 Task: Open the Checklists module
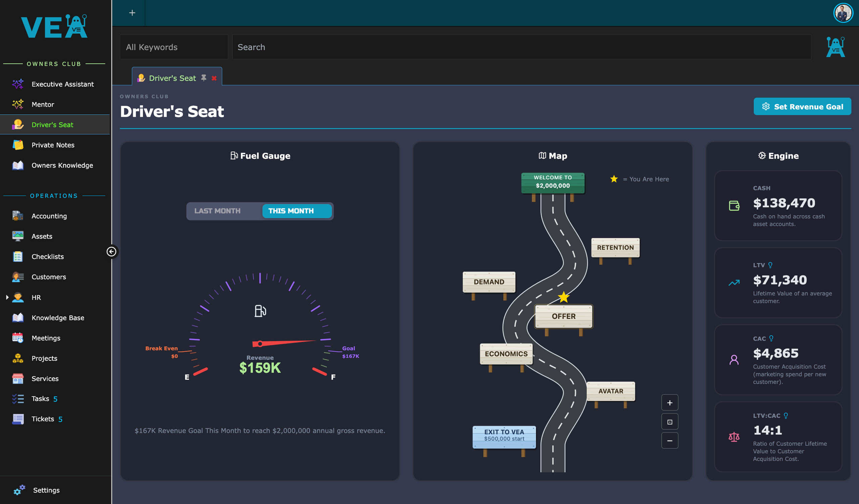click(x=55, y=257)
